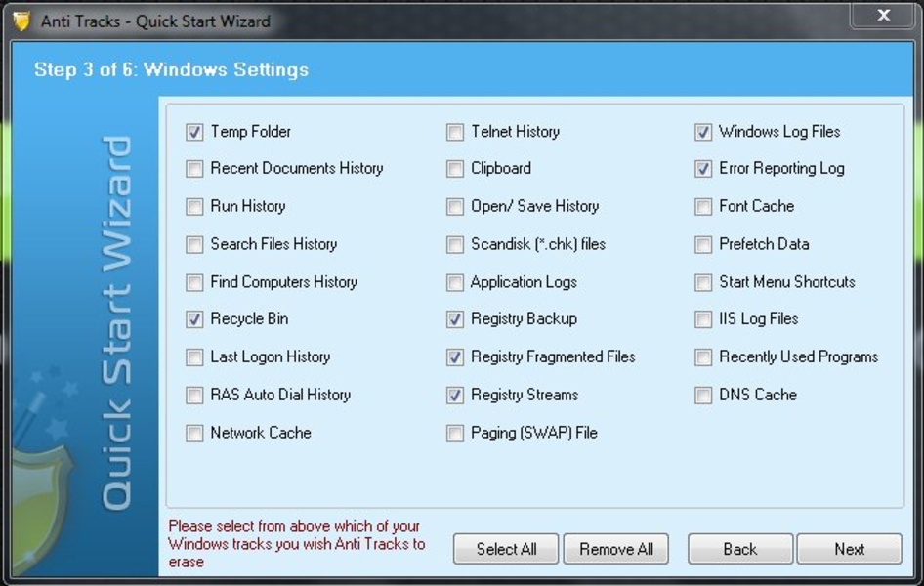The image size is (924, 586).
Task: Uncheck Registry Backup option
Action: click(x=455, y=319)
